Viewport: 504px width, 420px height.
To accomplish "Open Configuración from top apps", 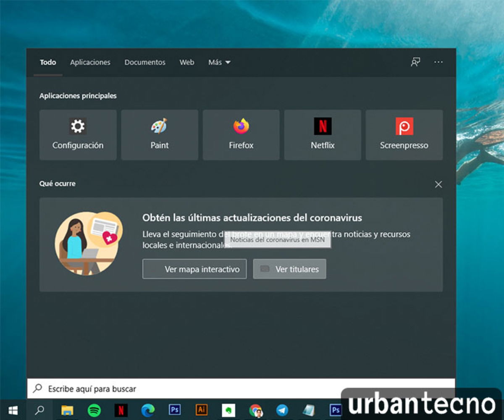I will click(x=78, y=134).
